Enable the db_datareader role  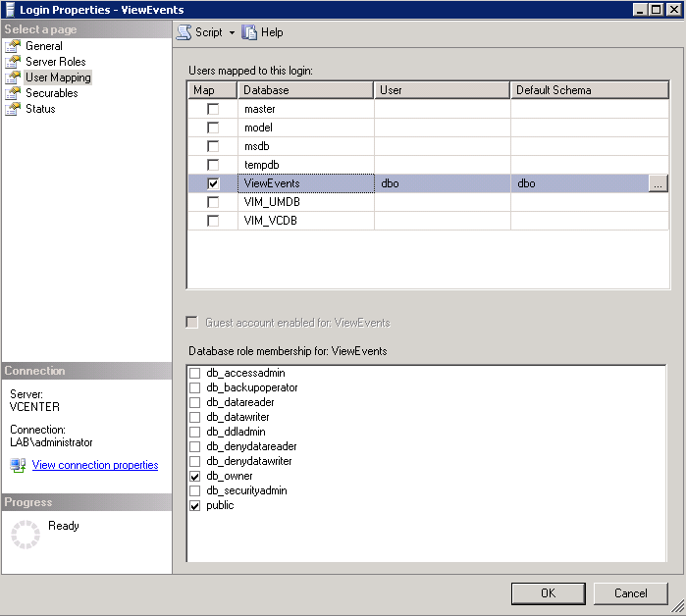pos(194,402)
